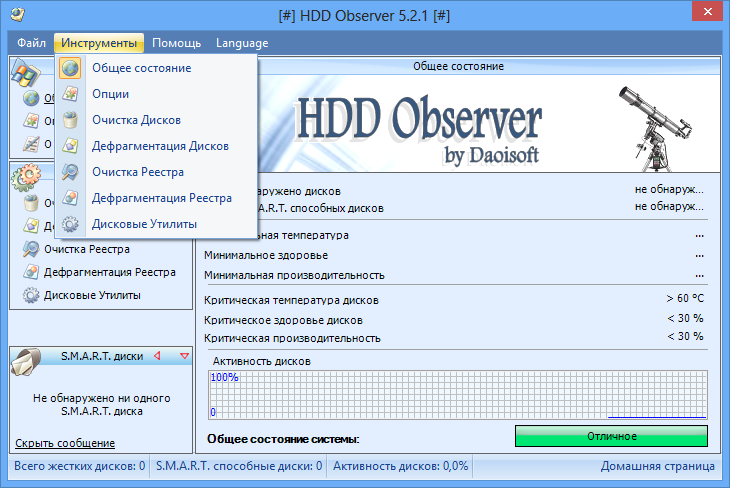730x488 pixels.
Task: Click Минимальная производительность row
Action: 454,275
